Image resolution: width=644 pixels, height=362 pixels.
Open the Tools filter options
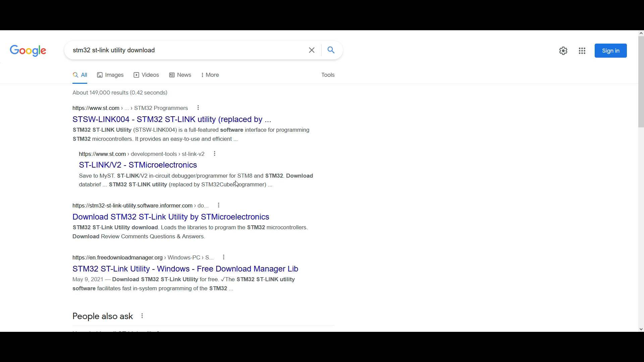[x=328, y=75]
